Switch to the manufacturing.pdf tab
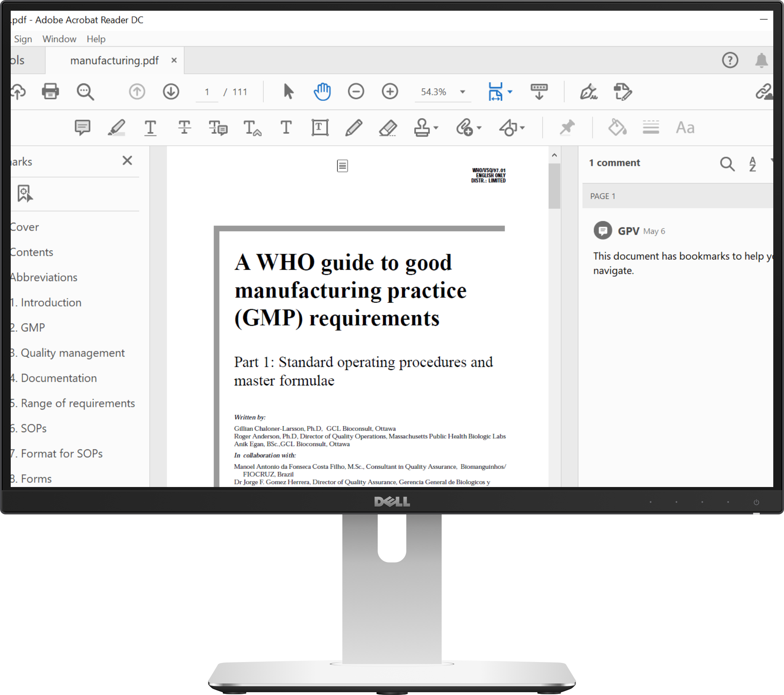This screenshot has width=784, height=695. pyautogui.click(x=114, y=60)
